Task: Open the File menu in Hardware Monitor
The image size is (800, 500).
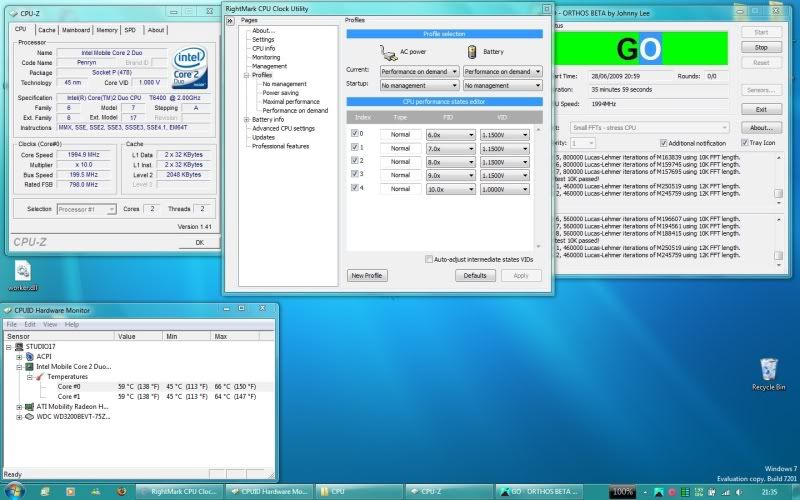Action: coord(12,324)
